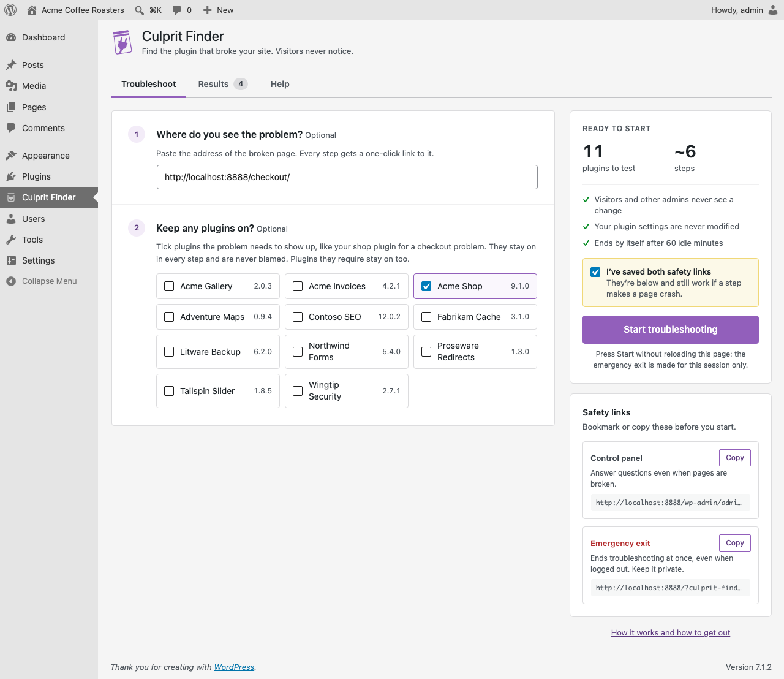This screenshot has width=784, height=679.
Task: Uncheck the saved both safety links checkbox
Action: [595, 272]
